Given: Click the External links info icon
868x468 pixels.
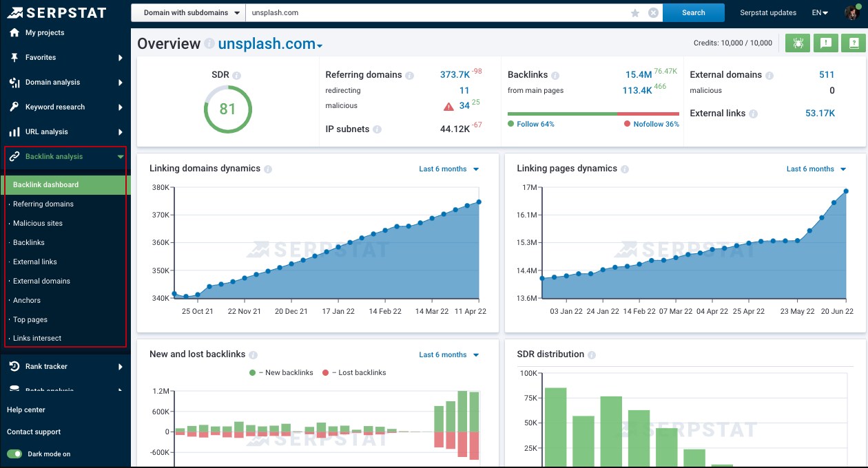Looking at the screenshot, I should [x=753, y=114].
